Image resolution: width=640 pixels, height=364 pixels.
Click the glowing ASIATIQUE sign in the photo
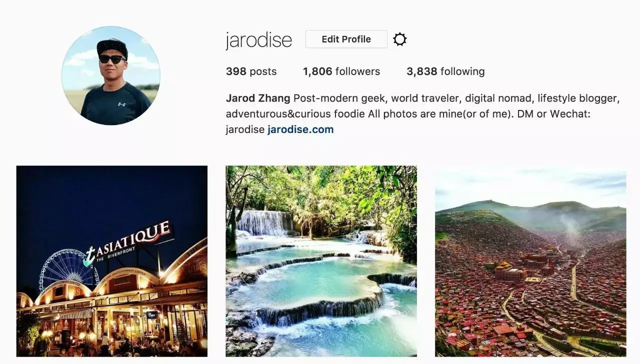tap(129, 242)
